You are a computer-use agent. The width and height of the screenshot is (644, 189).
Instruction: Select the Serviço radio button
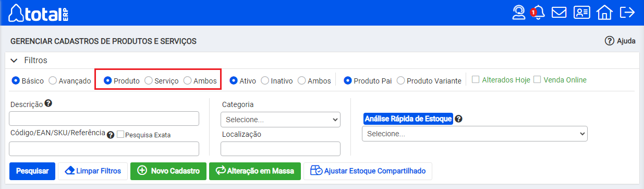click(149, 81)
